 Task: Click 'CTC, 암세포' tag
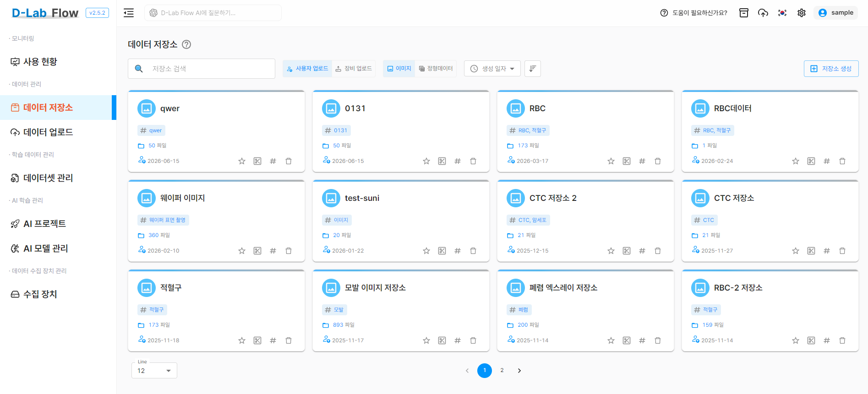point(528,220)
